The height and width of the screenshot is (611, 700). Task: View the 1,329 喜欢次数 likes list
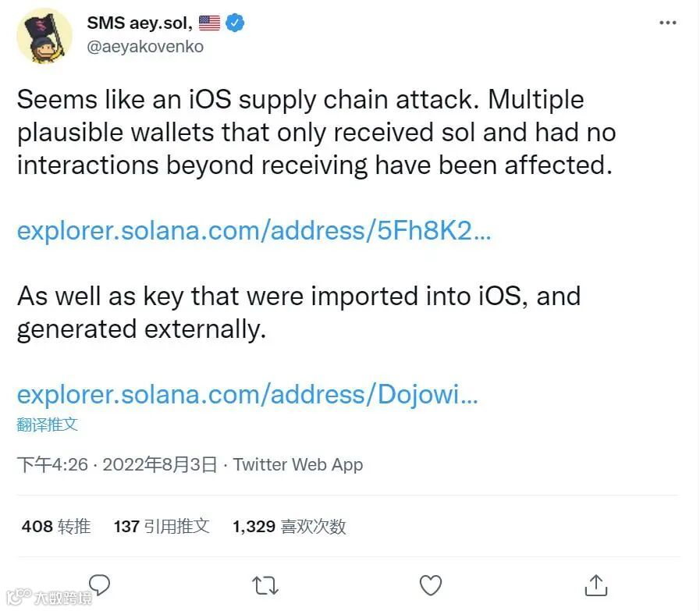pyautogui.click(x=289, y=527)
